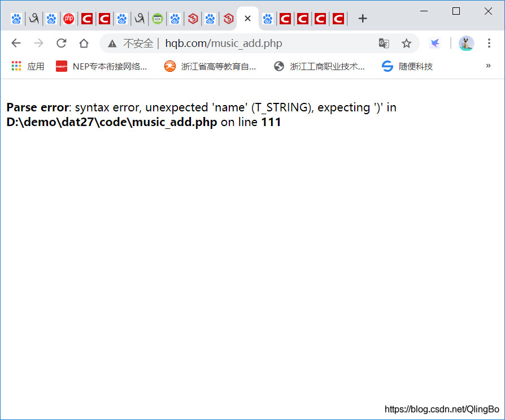
Task: Bookmark this page with the star icon
Action: pyautogui.click(x=407, y=43)
